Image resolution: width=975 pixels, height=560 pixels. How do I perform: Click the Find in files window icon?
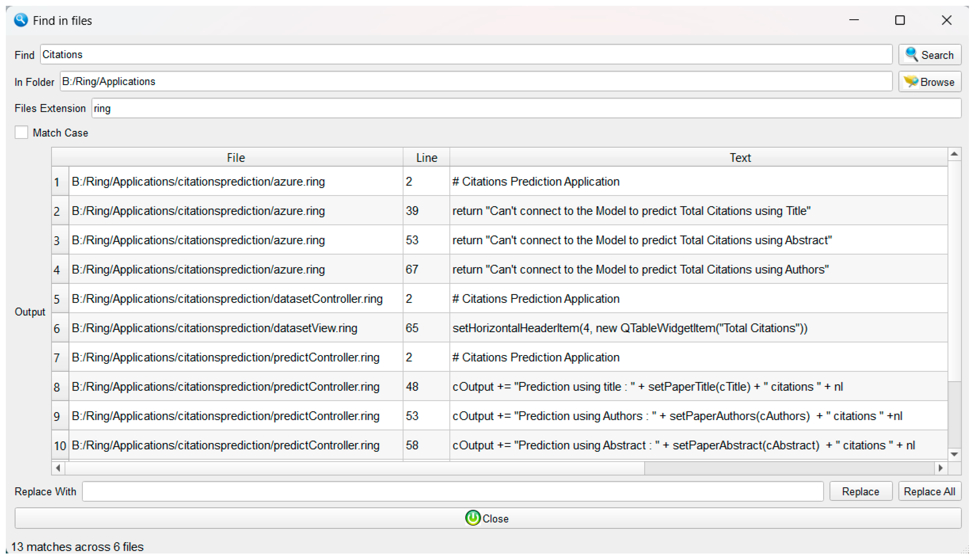pos(21,20)
